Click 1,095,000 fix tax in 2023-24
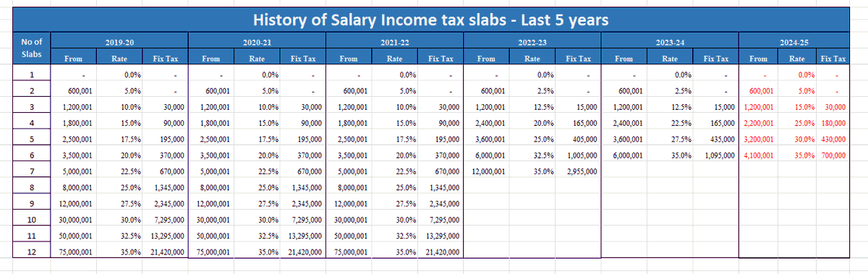This screenshot has width=868, height=274. (x=718, y=155)
